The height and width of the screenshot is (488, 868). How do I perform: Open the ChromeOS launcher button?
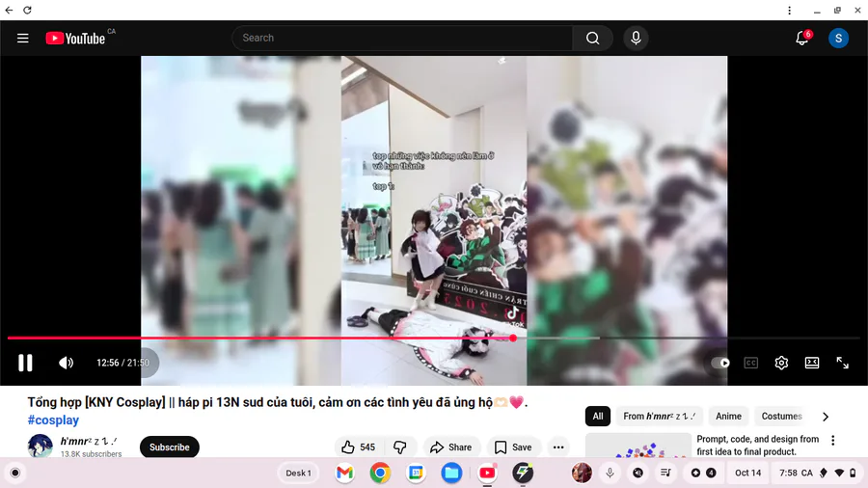coord(14,474)
